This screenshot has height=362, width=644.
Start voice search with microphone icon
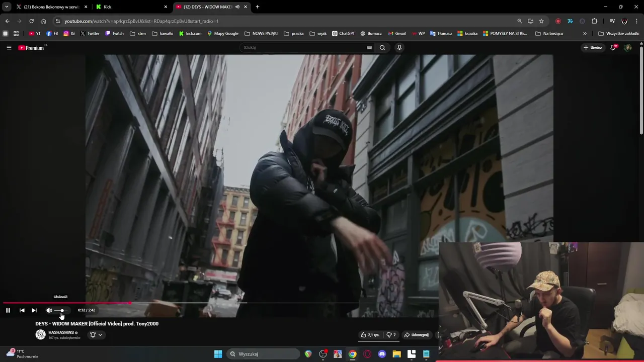[399, 47]
